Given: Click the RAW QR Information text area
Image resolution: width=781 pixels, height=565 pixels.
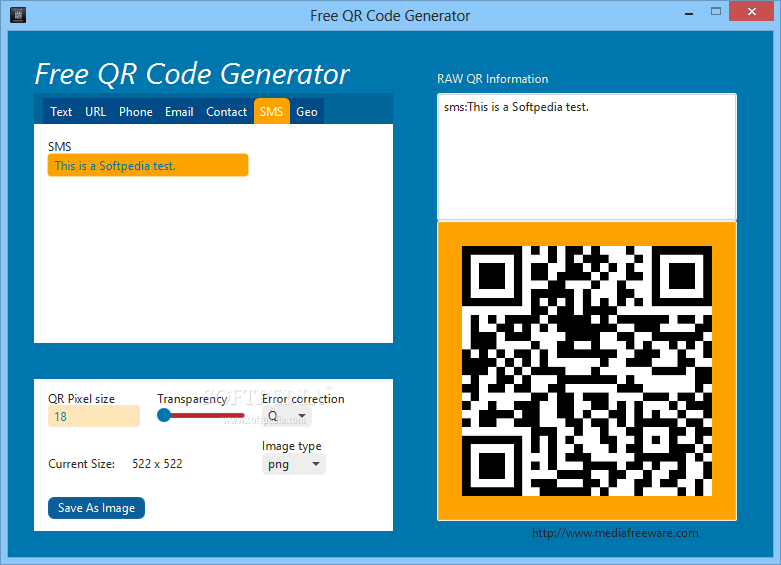Looking at the screenshot, I should [587, 156].
